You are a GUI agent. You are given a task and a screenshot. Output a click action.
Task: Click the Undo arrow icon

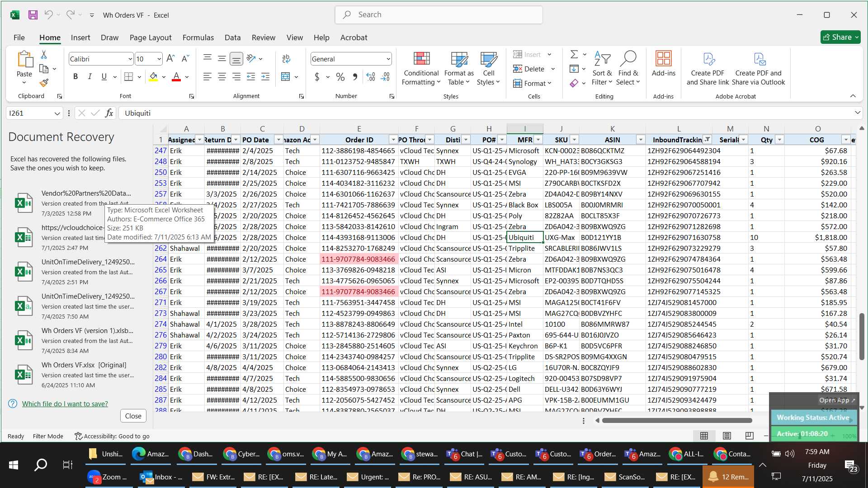click(x=48, y=15)
